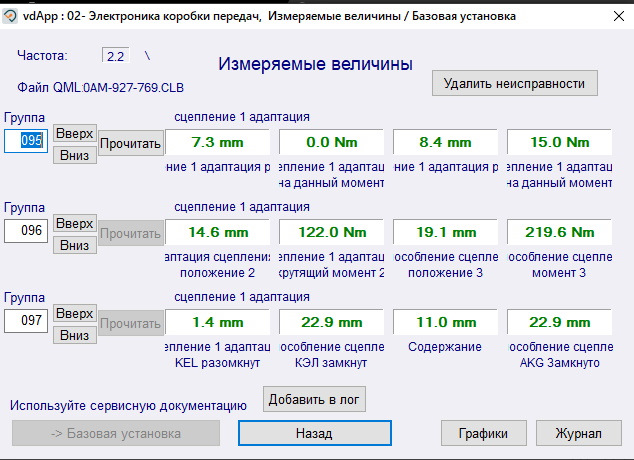Click the положение 3 label
Screen dimensions: 634x460
tap(445, 273)
